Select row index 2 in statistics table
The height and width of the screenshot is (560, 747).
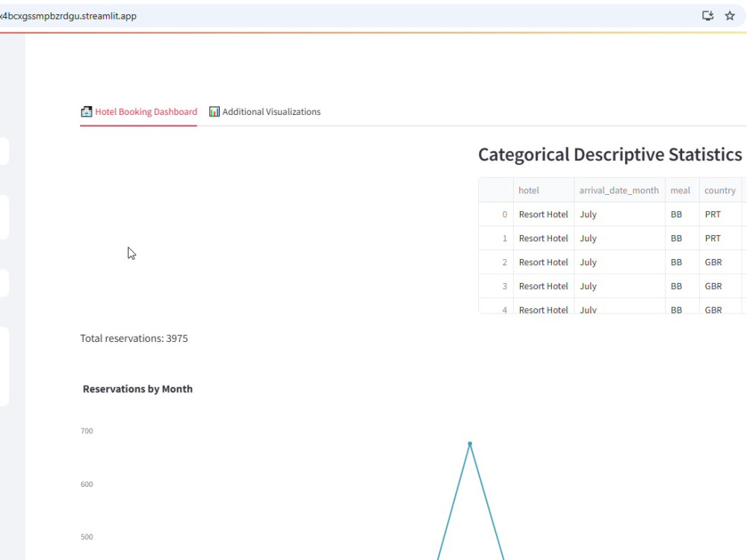pyautogui.click(x=496, y=262)
